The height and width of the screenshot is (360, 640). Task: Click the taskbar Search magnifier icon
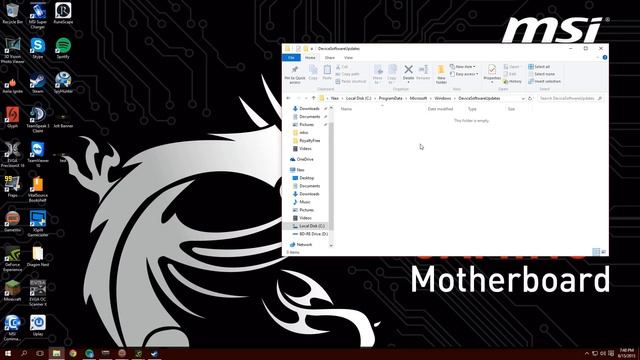[24, 353]
